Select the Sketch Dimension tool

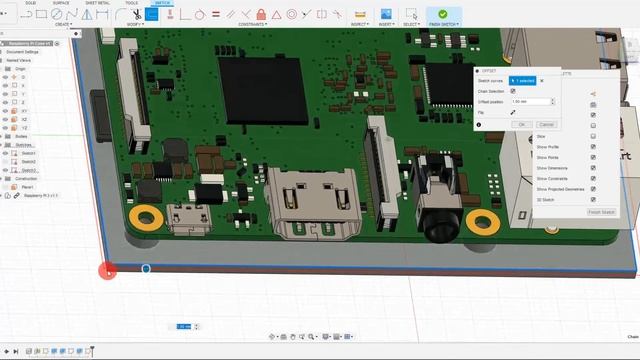click(102, 14)
